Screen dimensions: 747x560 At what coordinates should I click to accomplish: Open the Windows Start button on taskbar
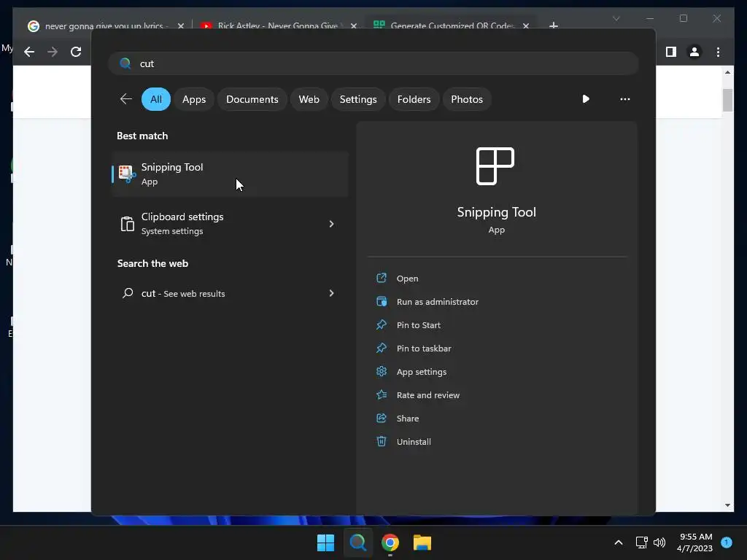[325, 542]
